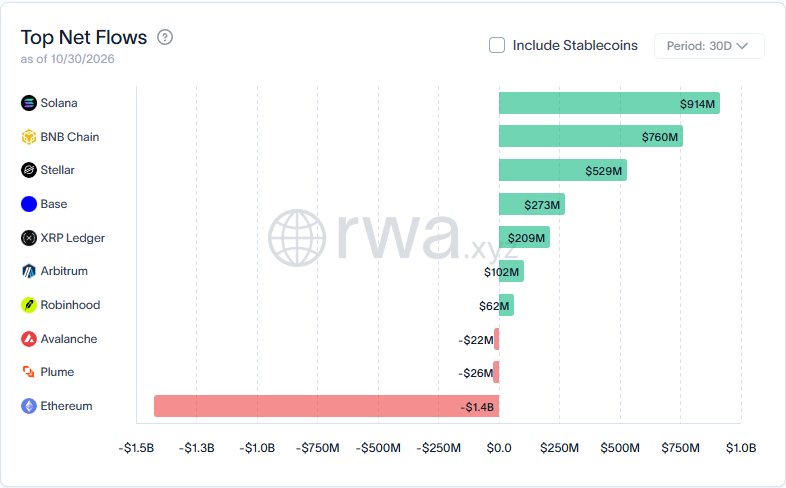Click the $750M axis label

click(x=680, y=448)
